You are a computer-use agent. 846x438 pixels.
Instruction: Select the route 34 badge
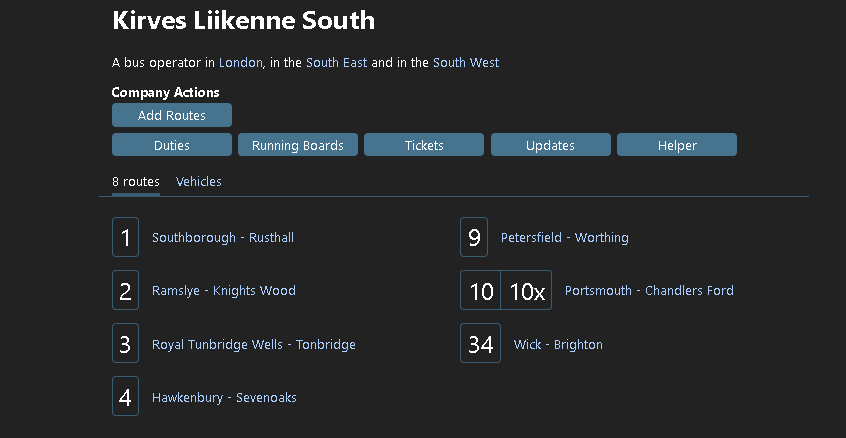pos(480,343)
